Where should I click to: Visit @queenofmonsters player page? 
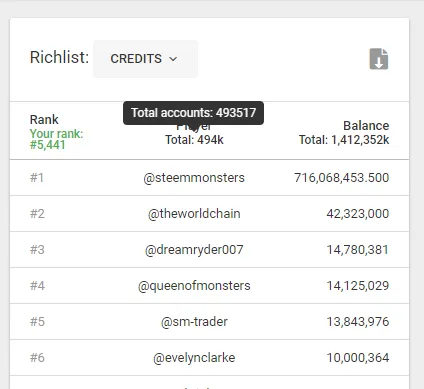pos(194,286)
